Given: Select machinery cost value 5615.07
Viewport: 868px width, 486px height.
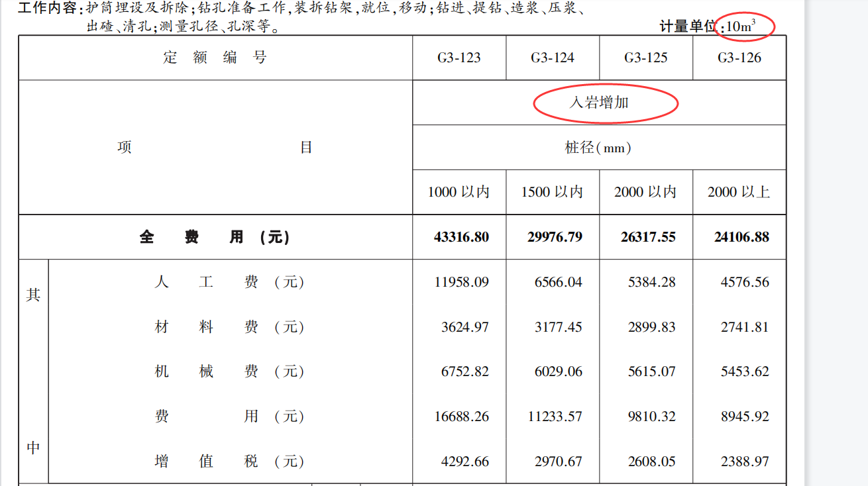Looking at the screenshot, I should point(652,371).
